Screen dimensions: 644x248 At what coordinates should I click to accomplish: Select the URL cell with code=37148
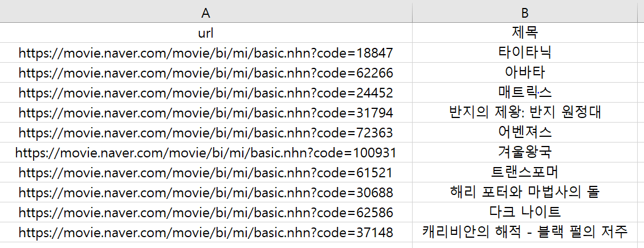pos(206,233)
